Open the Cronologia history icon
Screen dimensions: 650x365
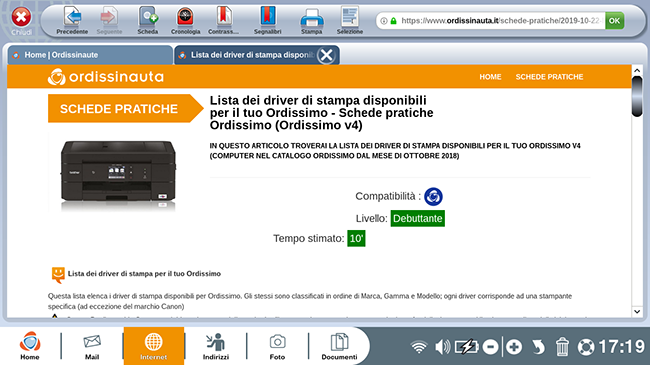(x=185, y=20)
